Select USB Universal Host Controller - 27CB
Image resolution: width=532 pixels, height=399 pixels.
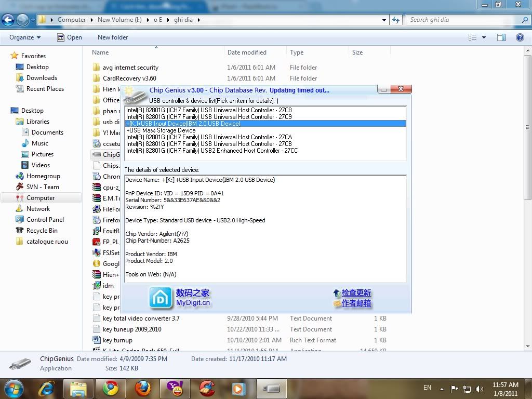pos(265,144)
